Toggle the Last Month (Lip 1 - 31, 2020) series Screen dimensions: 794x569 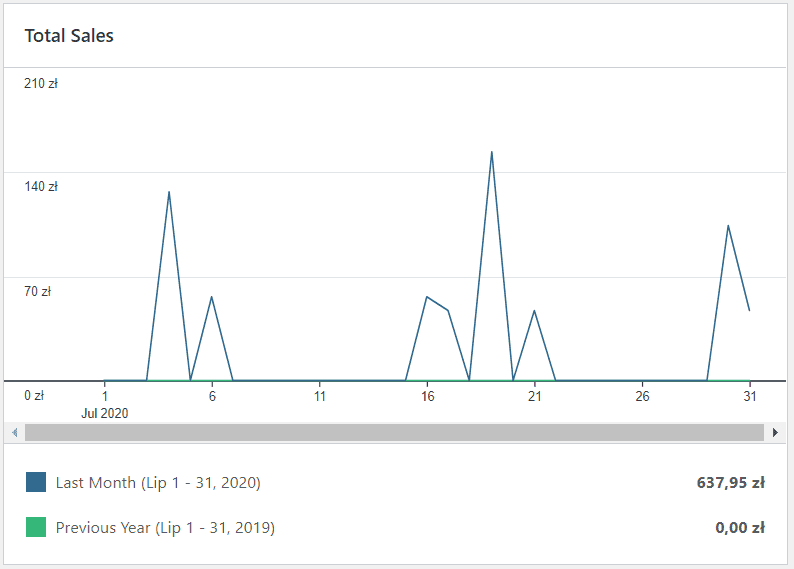pyautogui.click(x=158, y=483)
